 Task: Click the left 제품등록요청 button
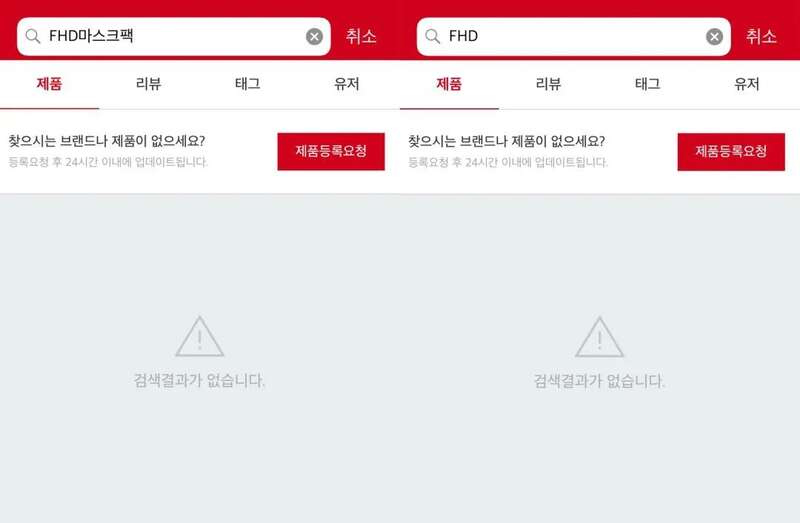(x=331, y=152)
